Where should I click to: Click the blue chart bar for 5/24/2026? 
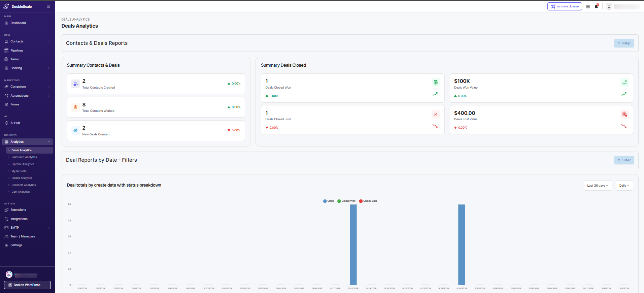pyautogui.click(x=462, y=245)
